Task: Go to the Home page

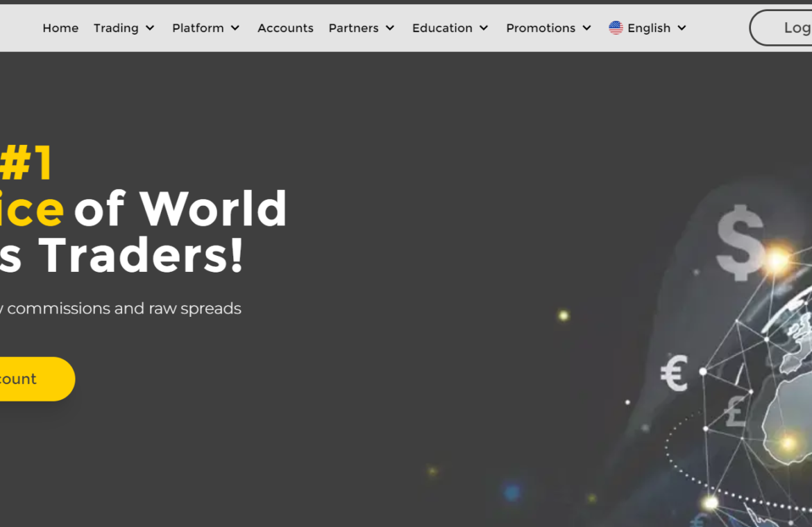Action: [60, 28]
